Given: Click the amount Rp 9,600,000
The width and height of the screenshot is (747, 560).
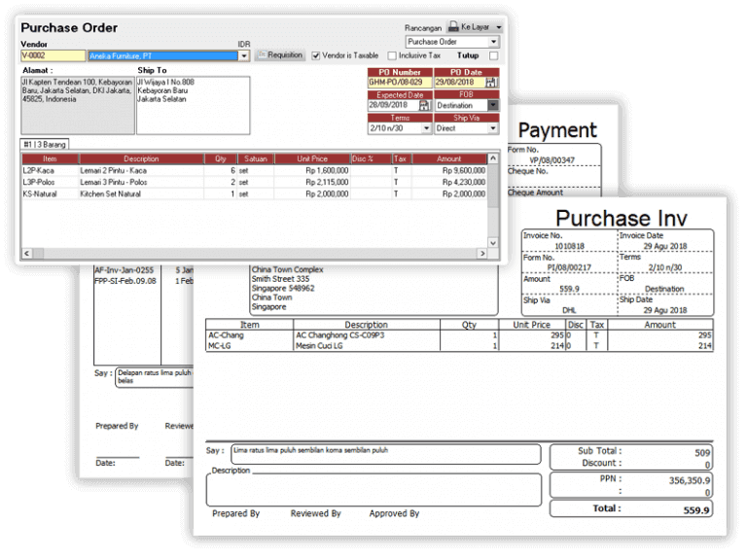Looking at the screenshot, I should coord(464,170).
